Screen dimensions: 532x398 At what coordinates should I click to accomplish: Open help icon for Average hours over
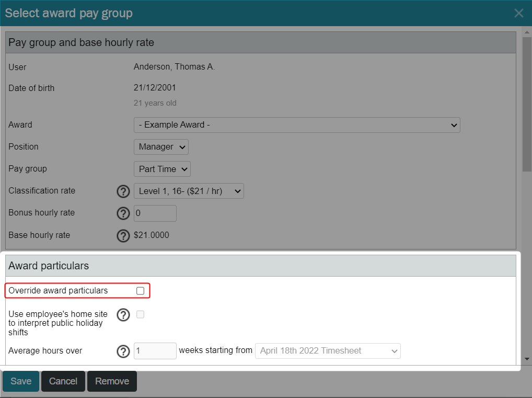pyautogui.click(x=123, y=351)
